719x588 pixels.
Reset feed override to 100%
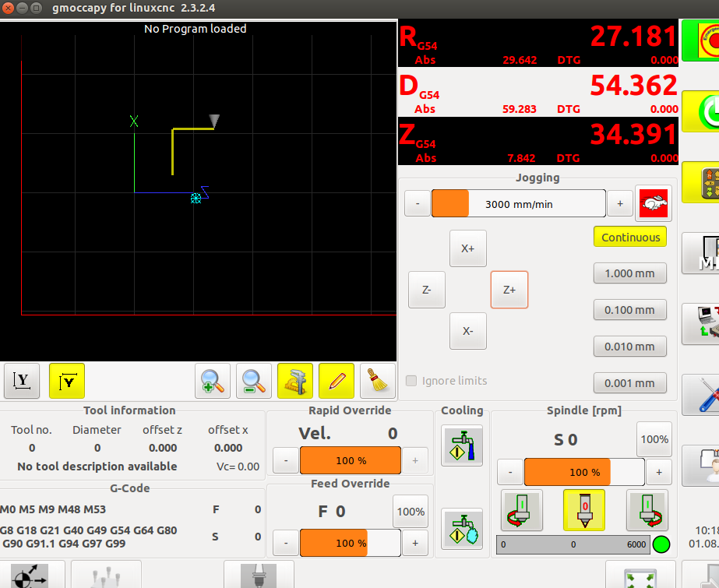(x=410, y=512)
